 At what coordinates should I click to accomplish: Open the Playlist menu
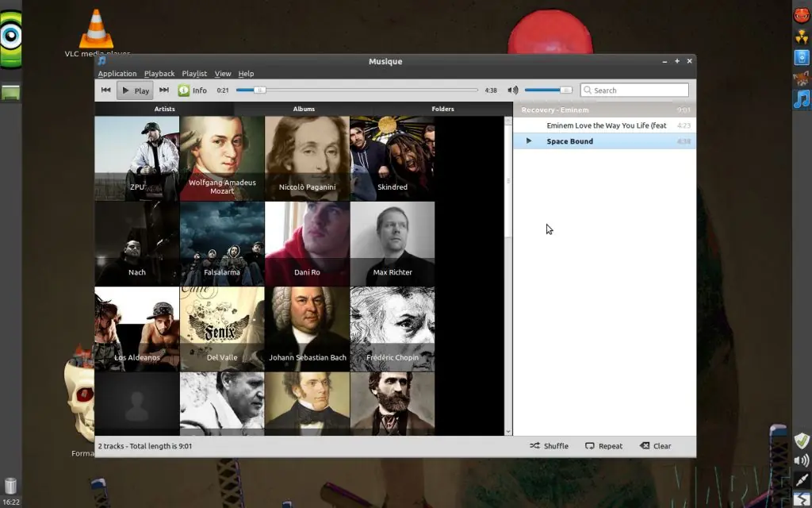pyautogui.click(x=194, y=74)
